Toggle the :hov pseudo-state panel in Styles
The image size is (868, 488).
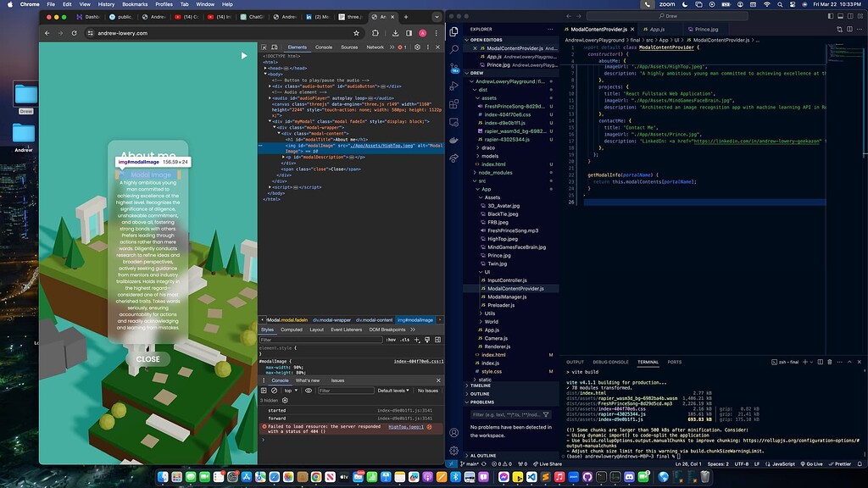[391, 340]
